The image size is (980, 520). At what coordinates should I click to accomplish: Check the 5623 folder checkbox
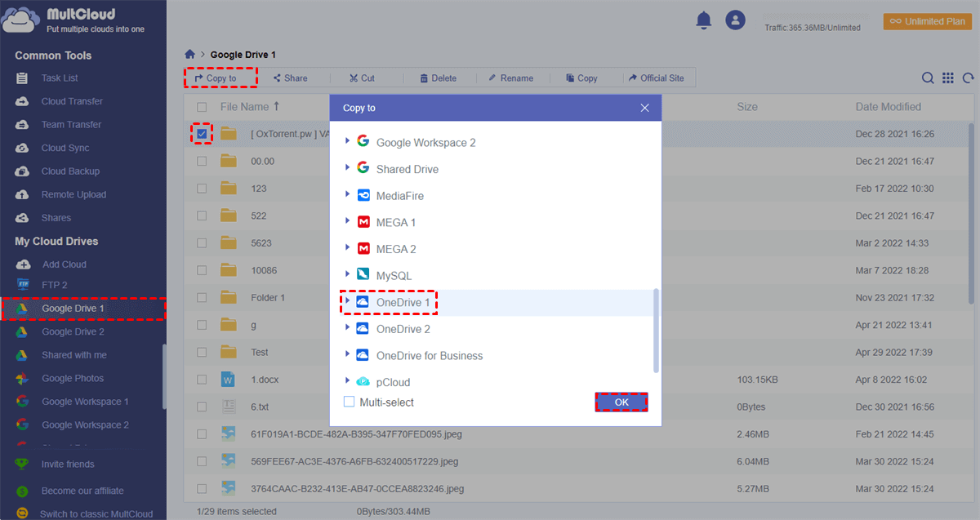202,243
